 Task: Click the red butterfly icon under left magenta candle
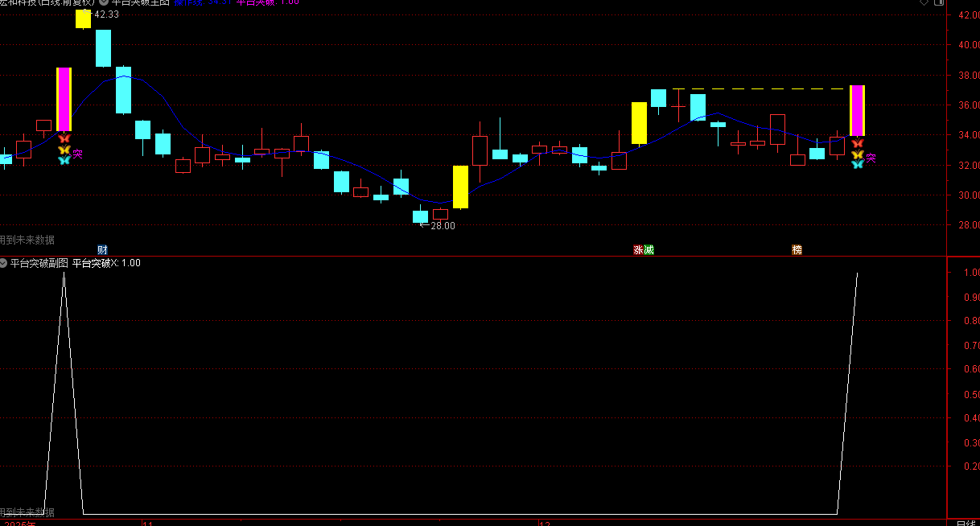pyautogui.click(x=64, y=139)
